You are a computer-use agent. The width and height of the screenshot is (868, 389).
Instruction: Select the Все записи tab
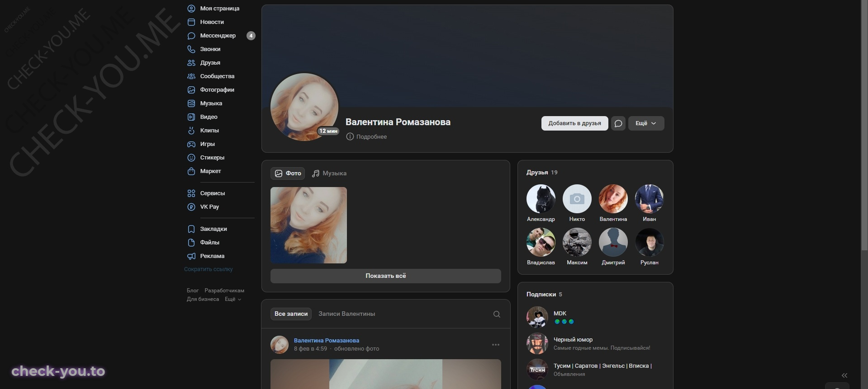coord(291,314)
